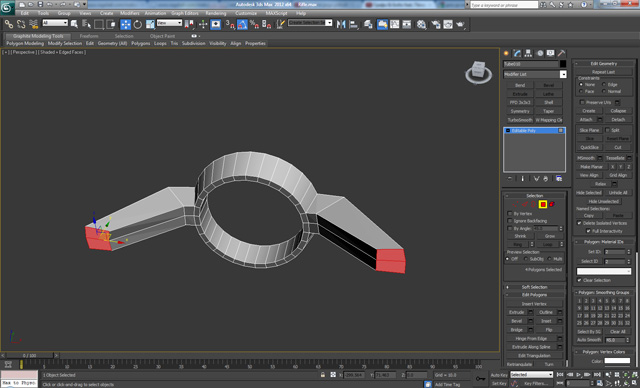640x388 pixels.
Task: Activate the Select and Scale tool
Action: pos(151,24)
